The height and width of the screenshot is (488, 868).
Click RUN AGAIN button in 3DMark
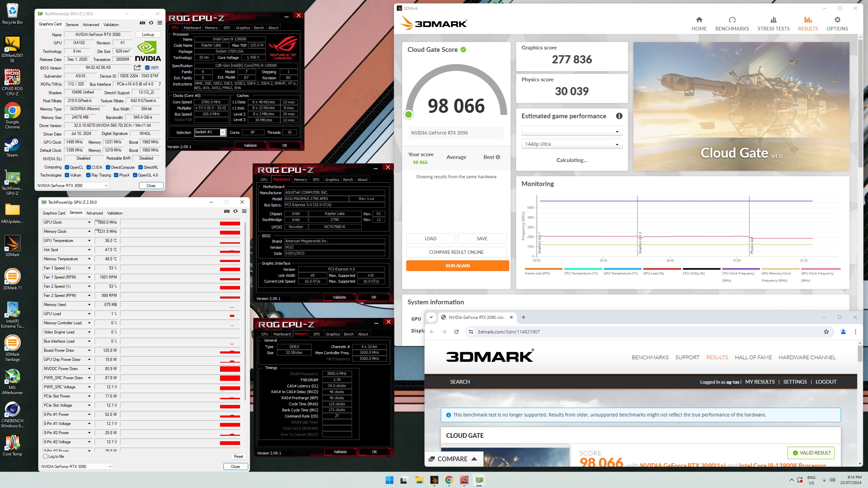coord(457,266)
